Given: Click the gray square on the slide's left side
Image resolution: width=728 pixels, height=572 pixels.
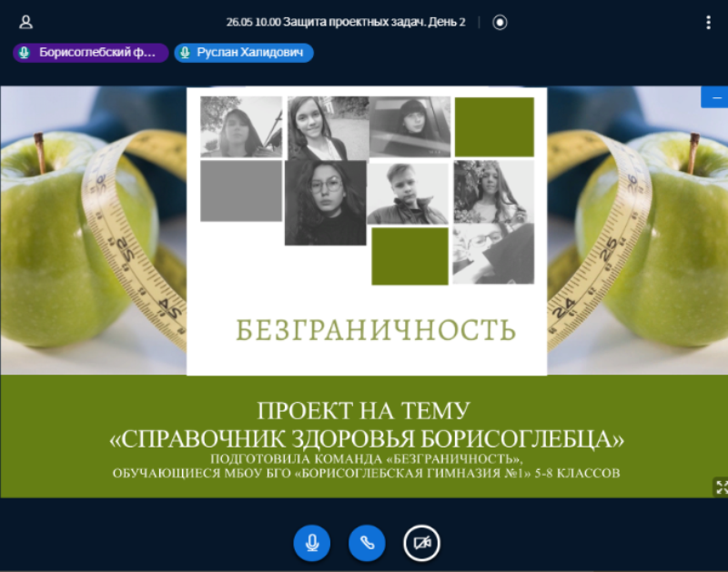Looking at the screenshot, I should coord(240,191).
